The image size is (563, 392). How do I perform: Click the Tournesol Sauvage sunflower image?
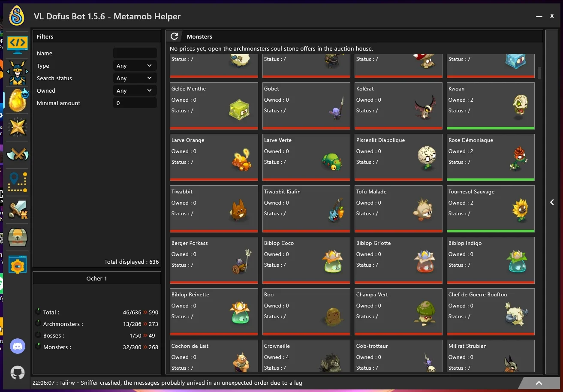point(520,210)
